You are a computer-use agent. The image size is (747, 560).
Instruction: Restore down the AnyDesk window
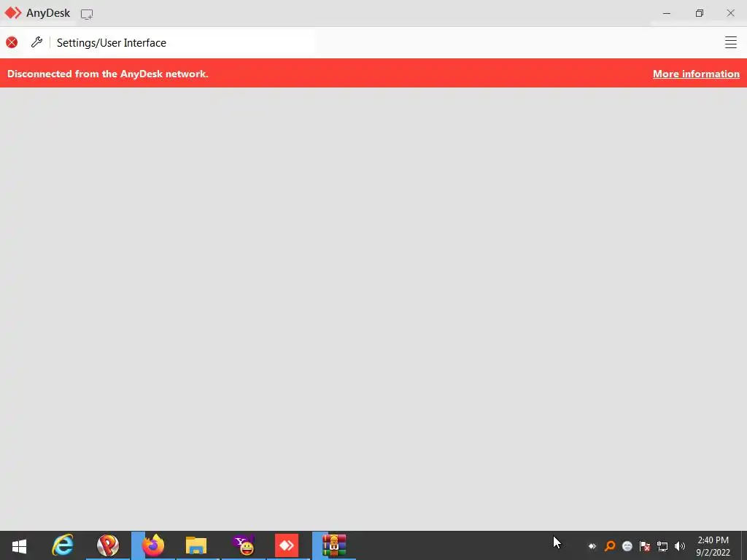coord(699,13)
